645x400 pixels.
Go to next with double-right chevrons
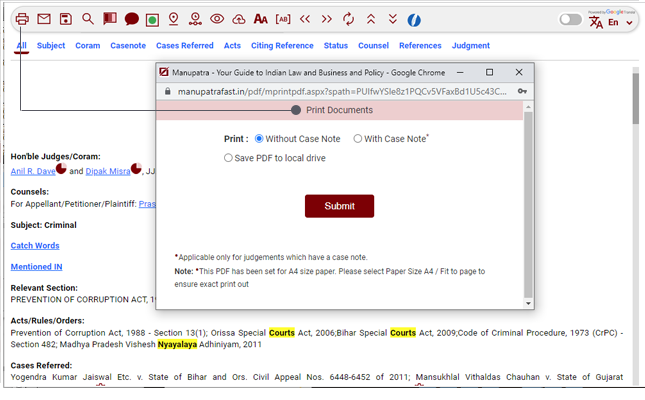(x=327, y=19)
